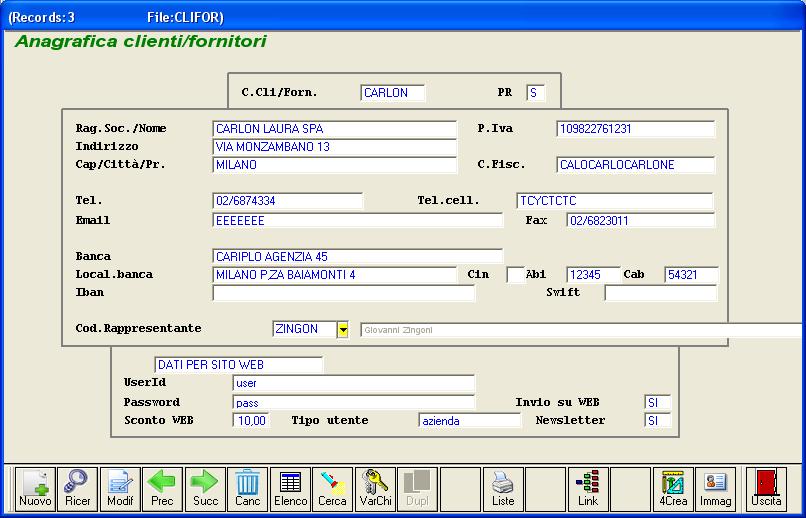Open VarChi key change tool
This screenshot has height=518, width=806.
pos(375,489)
